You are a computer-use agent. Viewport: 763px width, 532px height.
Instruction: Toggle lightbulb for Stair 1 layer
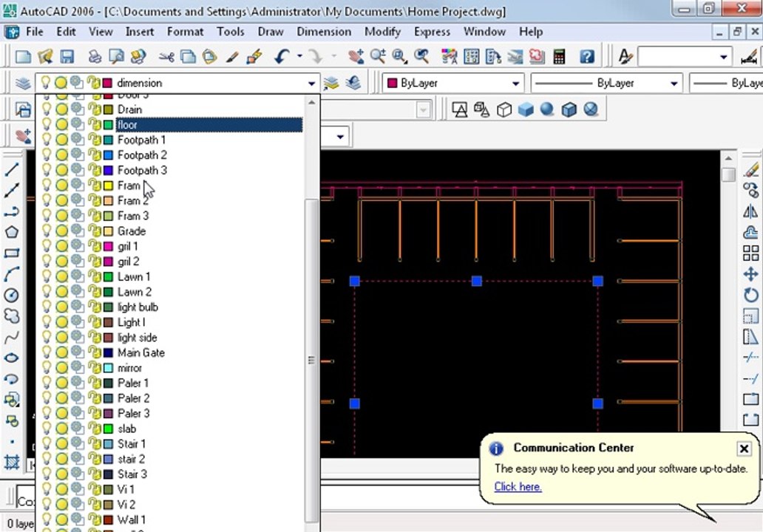click(46, 444)
